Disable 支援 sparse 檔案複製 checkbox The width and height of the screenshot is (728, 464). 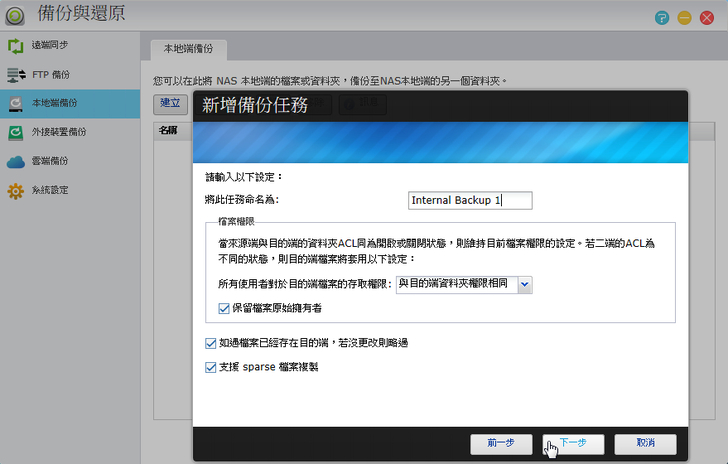click(x=210, y=367)
